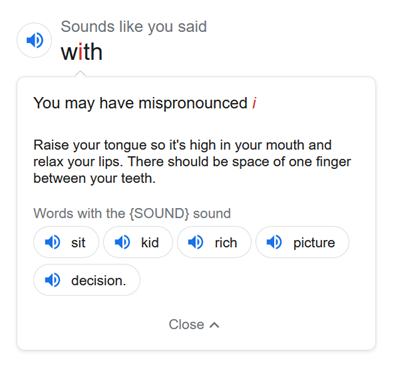Screen dimensions: 396x371
Task: Play pronunciation audio for the word "with"
Action: point(34,40)
